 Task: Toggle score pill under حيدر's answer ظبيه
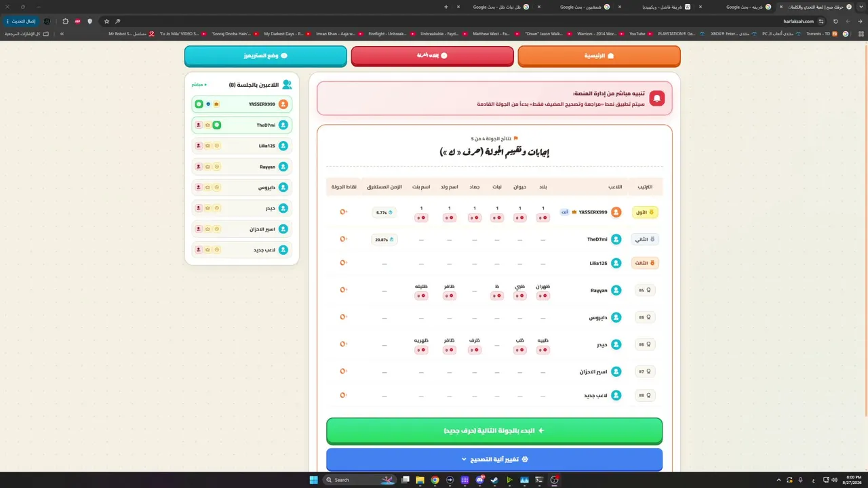542,350
